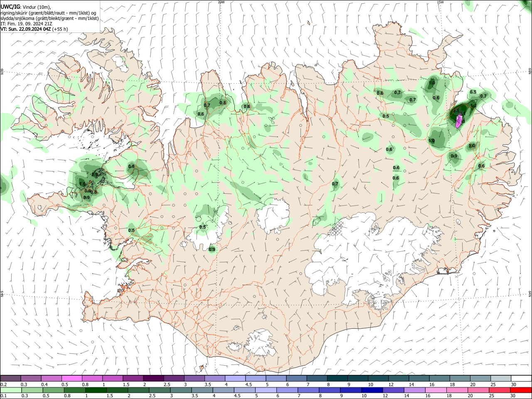Screen dimensions: 532x399
Task: Click the bold UWC/IG heading
Action: pyautogui.click(x=10, y=7)
